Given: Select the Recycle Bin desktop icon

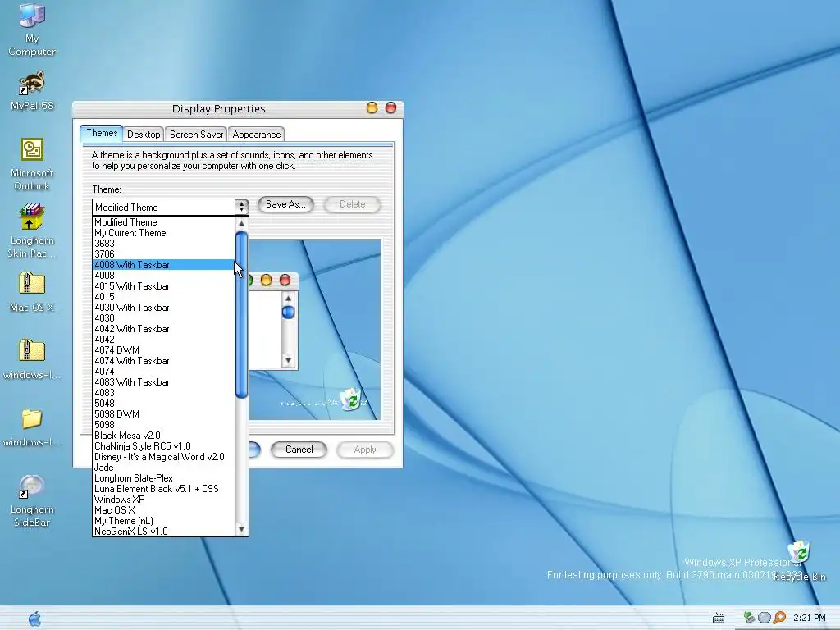Looking at the screenshot, I should pos(799,560).
